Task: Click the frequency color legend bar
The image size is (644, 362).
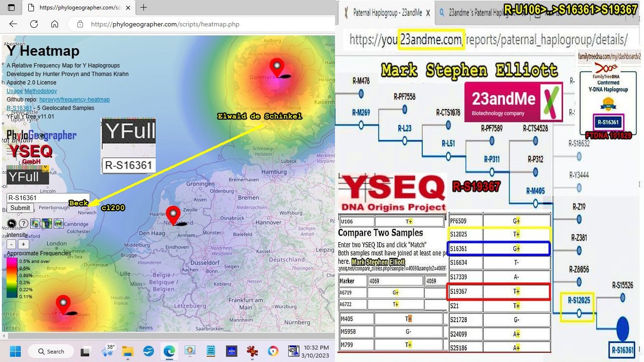Action: (x=12, y=278)
